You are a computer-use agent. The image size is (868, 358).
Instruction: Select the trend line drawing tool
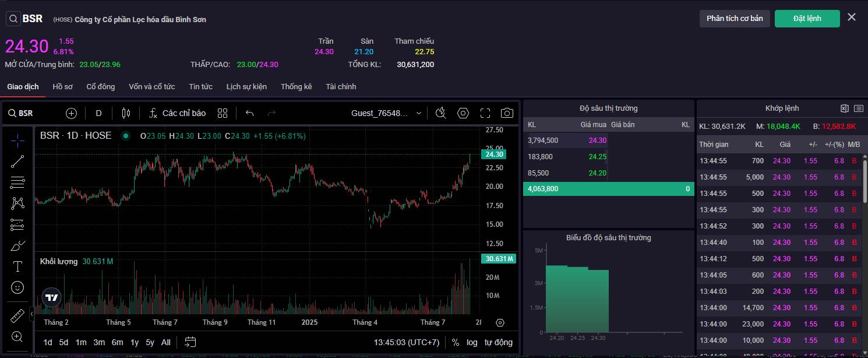click(17, 162)
